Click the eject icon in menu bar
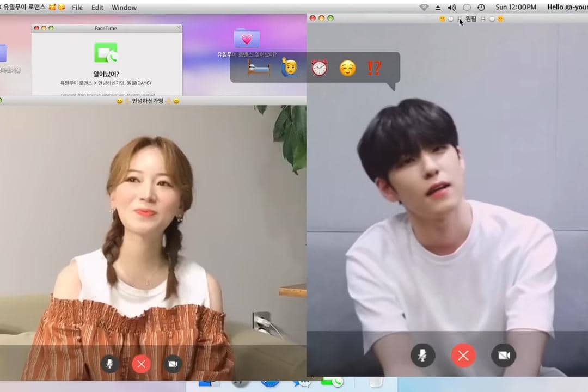Viewport: 588px width, 392px height. 438,8
